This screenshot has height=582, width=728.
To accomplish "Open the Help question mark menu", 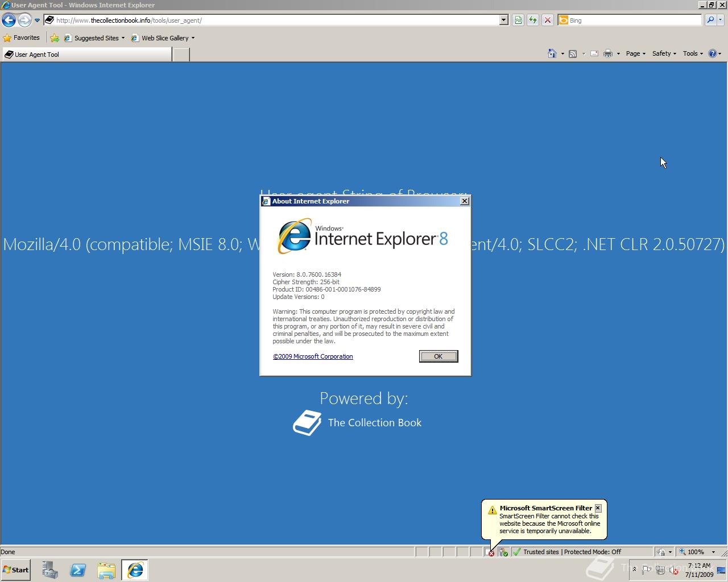I will [715, 53].
